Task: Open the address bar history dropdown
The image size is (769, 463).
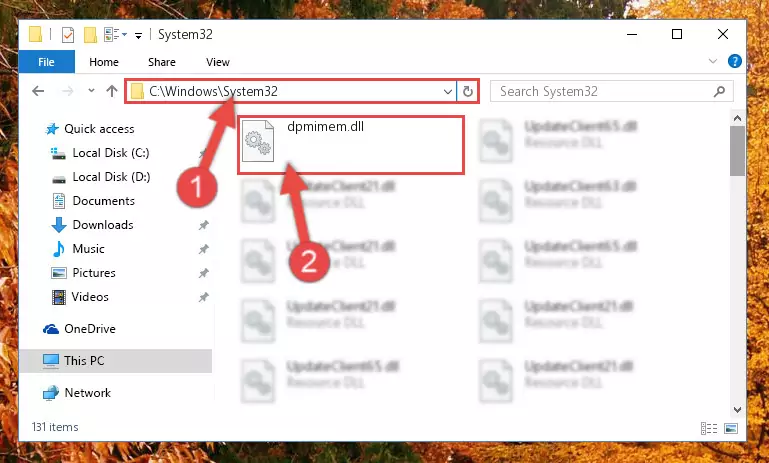Action: pyautogui.click(x=447, y=92)
